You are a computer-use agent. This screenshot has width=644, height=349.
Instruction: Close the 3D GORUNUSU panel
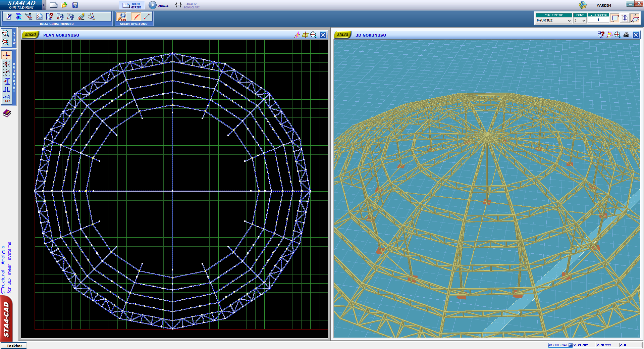(636, 35)
